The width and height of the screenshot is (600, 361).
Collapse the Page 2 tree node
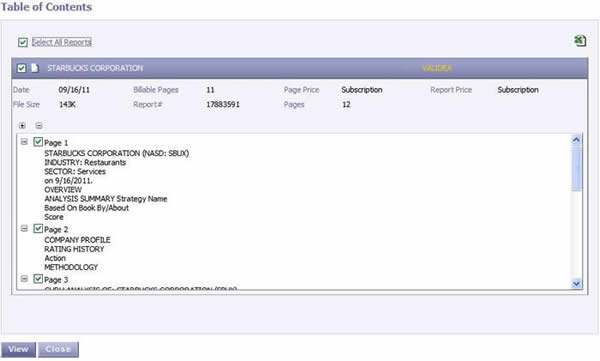click(x=24, y=229)
